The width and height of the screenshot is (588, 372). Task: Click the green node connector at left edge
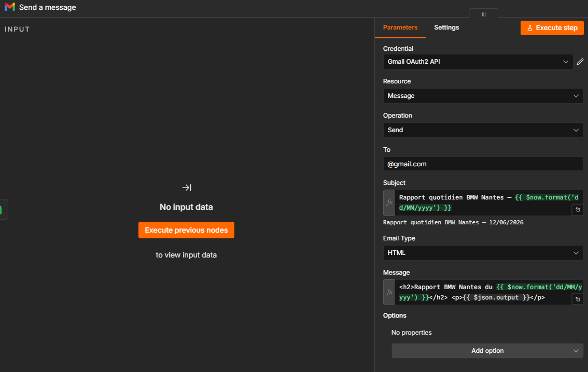(x=3, y=209)
